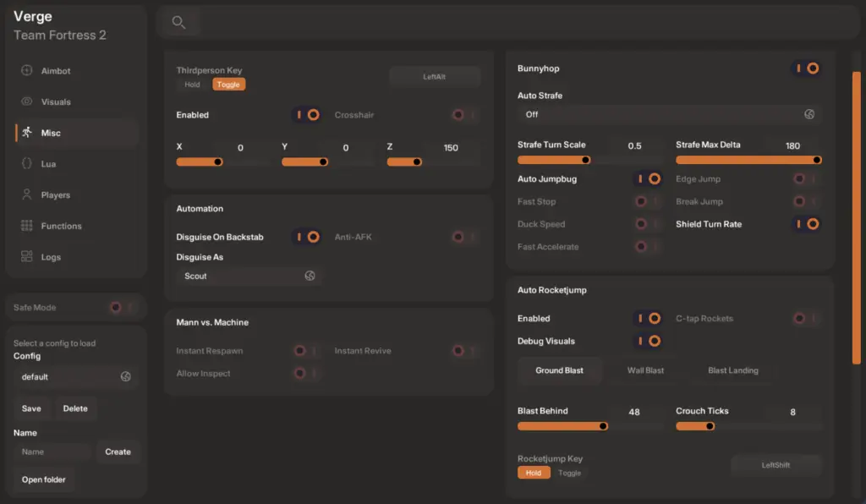Click the search magnifier icon
This screenshot has width=866, height=504.
tap(178, 22)
